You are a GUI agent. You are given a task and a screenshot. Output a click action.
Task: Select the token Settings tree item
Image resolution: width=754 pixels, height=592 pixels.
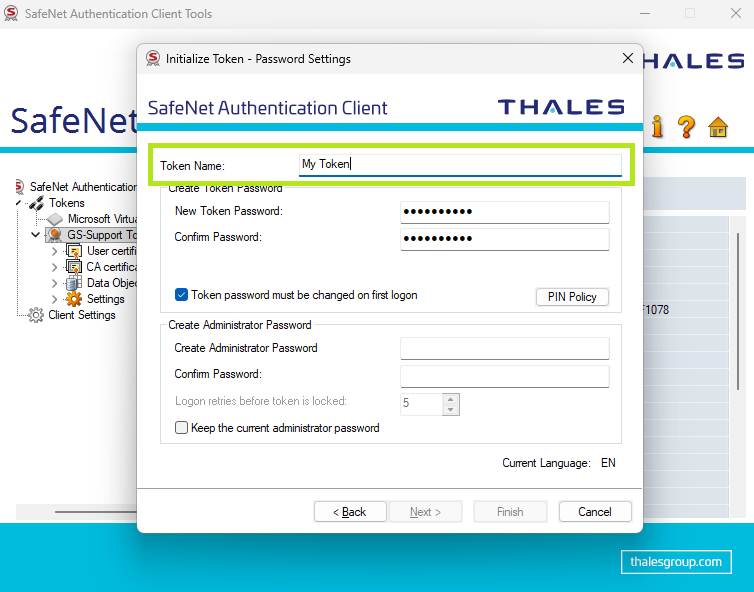(x=105, y=299)
